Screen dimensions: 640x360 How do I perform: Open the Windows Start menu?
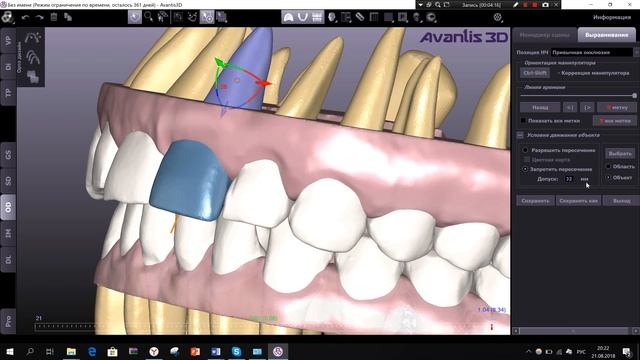(9, 351)
